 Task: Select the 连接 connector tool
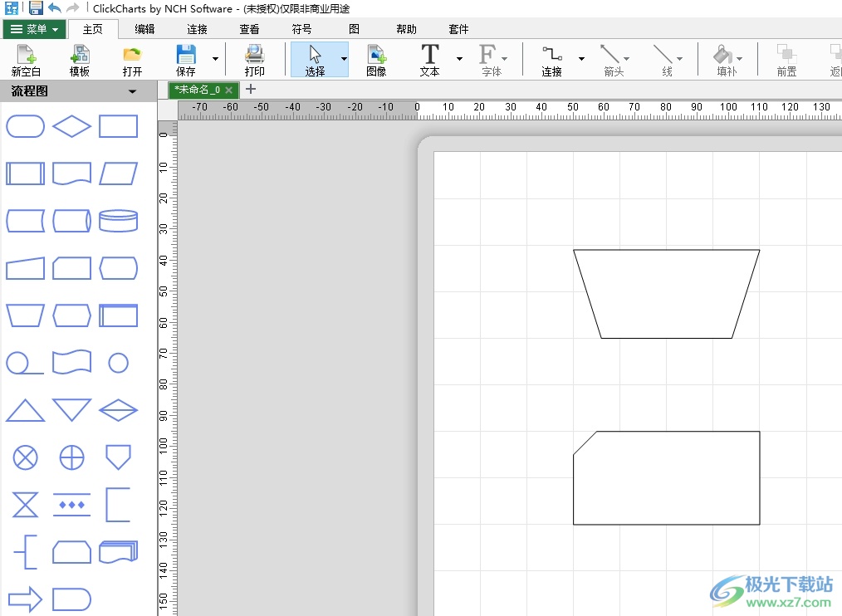point(551,60)
